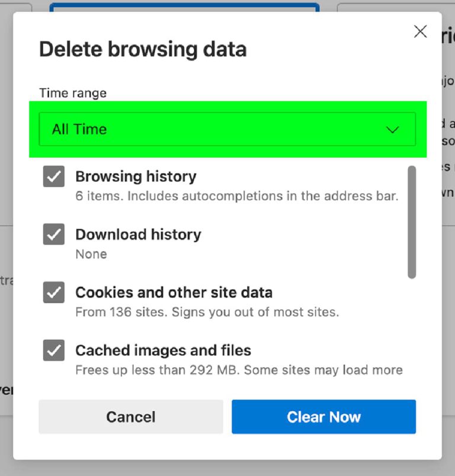Click the Time range field label
The image size is (455, 476).
(73, 93)
